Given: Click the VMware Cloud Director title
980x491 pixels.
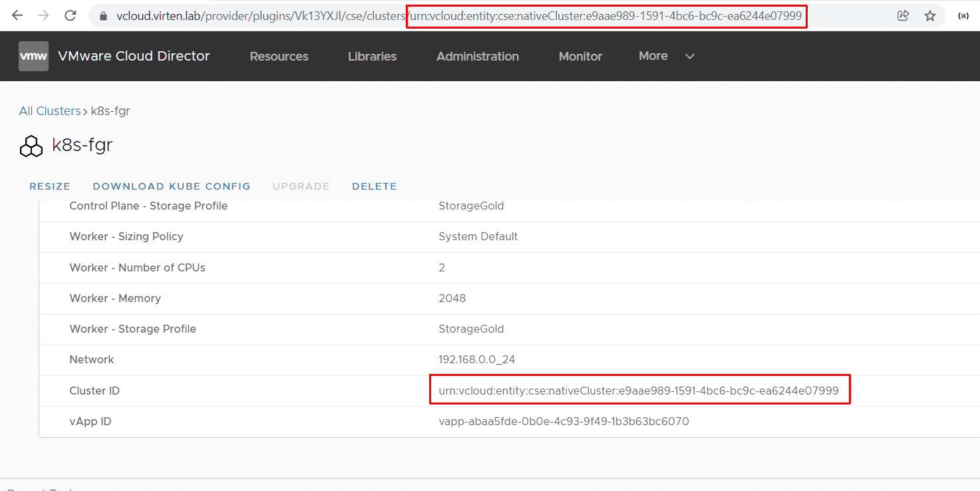Looking at the screenshot, I should 134,56.
